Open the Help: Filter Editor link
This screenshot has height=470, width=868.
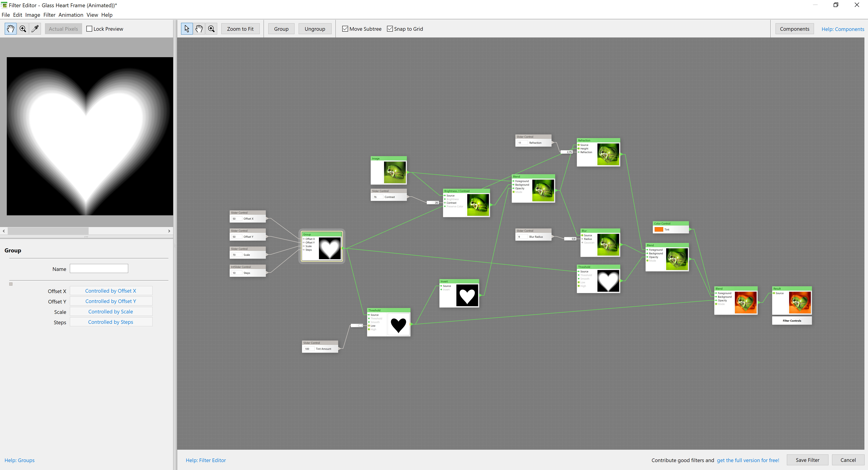click(205, 460)
